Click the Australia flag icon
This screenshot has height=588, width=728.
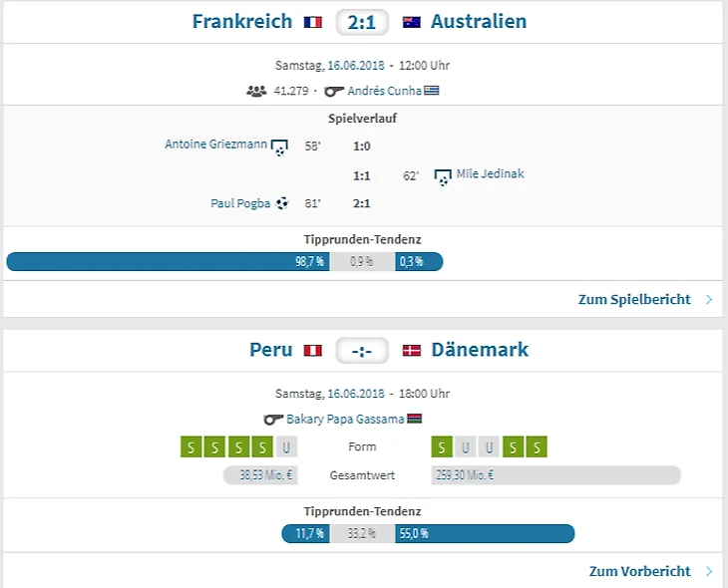(x=412, y=22)
